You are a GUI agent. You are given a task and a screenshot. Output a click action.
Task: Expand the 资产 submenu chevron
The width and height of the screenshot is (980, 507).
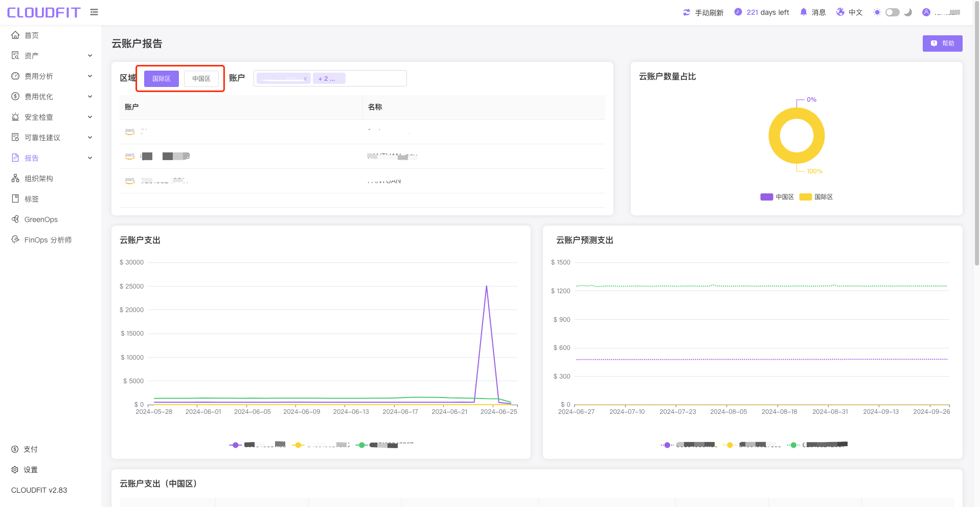(90, 55)
